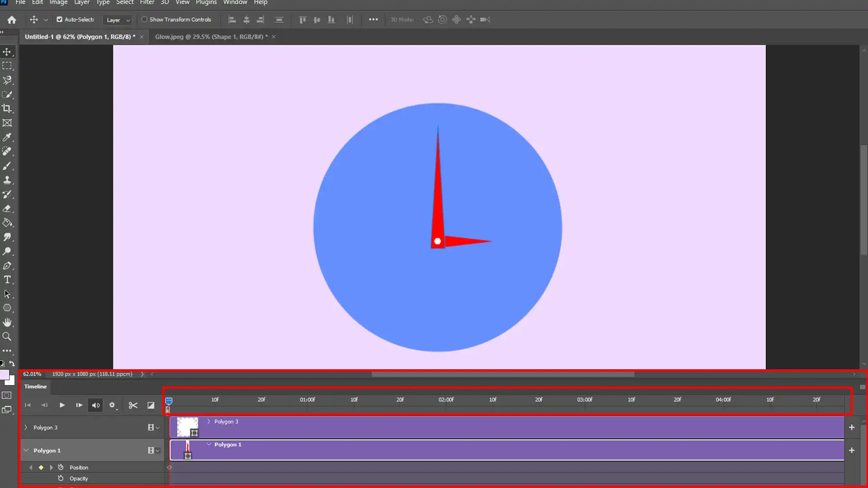This screenshot has height=488, width=868.
Task: Click the horizontal canvas scrollbar
Action: 503,374
